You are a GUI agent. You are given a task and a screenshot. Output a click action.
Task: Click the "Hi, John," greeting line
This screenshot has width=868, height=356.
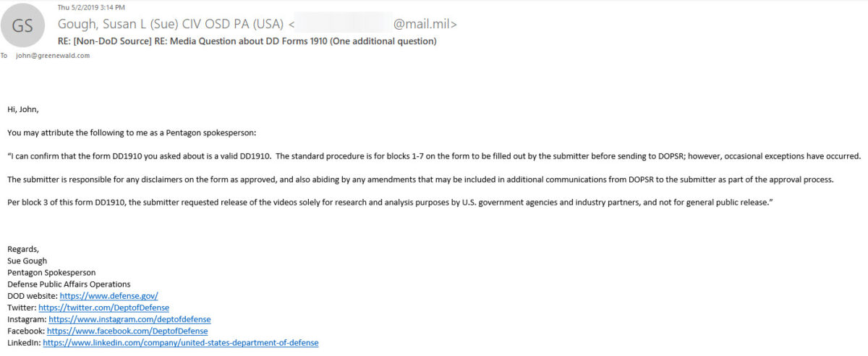23,109
